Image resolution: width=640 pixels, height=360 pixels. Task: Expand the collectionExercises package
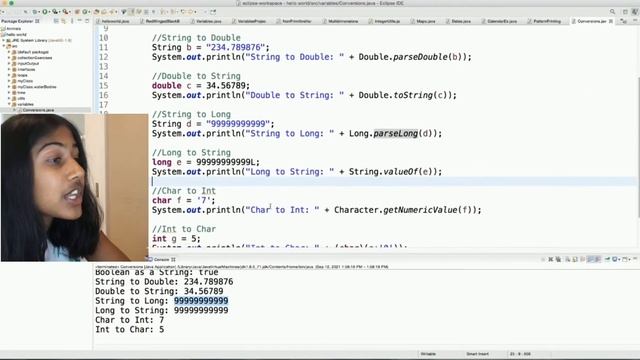9,58
